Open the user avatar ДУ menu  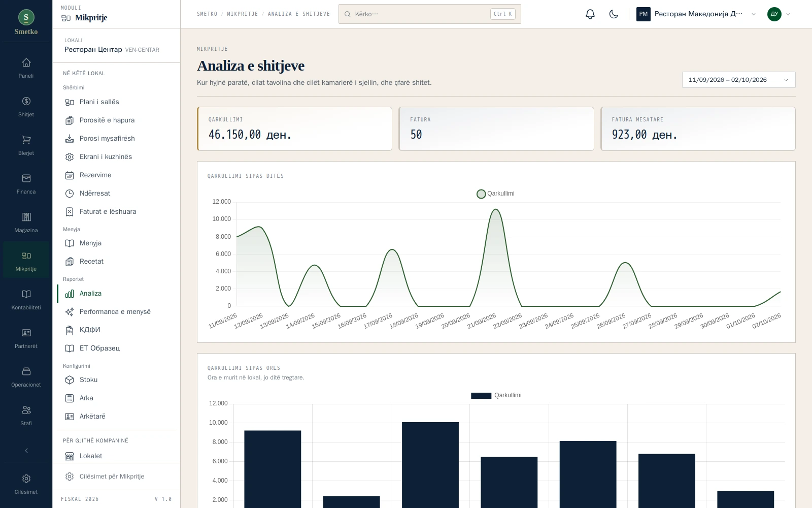779,14
